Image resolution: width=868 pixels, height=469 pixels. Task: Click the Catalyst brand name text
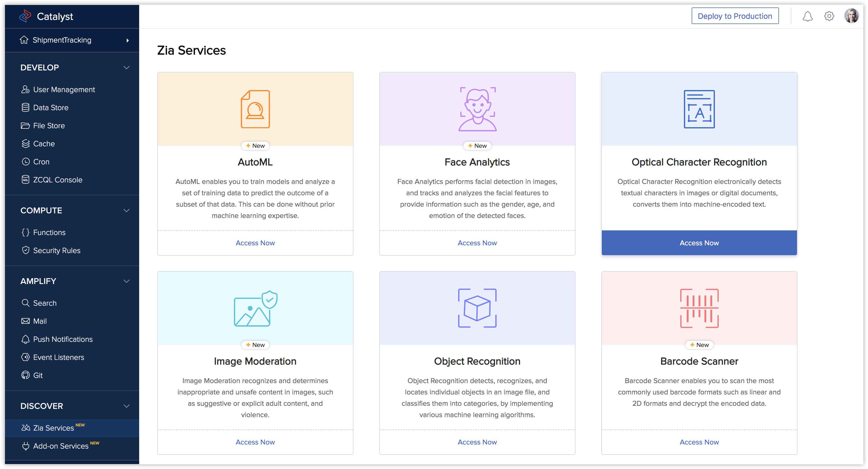coord(55,16)
